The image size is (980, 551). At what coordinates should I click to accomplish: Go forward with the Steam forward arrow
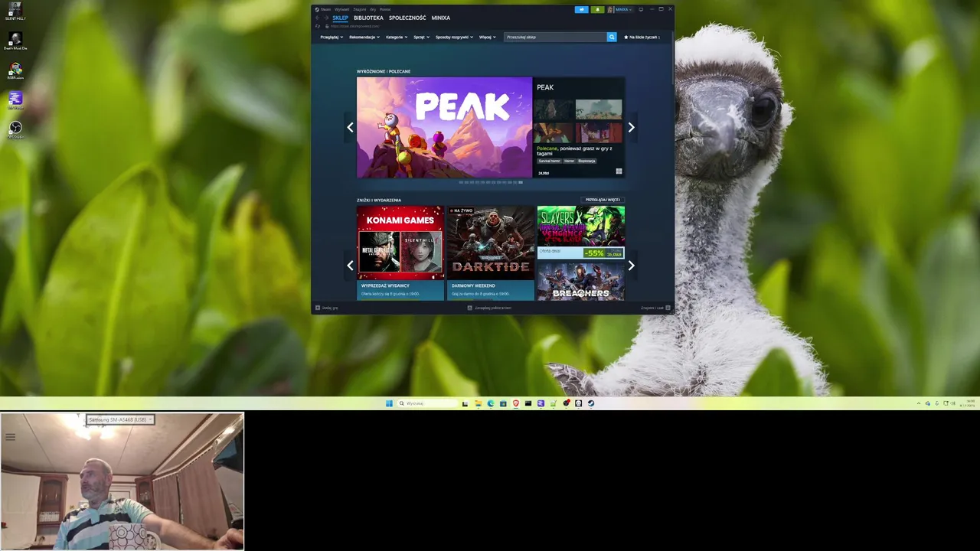326,18
